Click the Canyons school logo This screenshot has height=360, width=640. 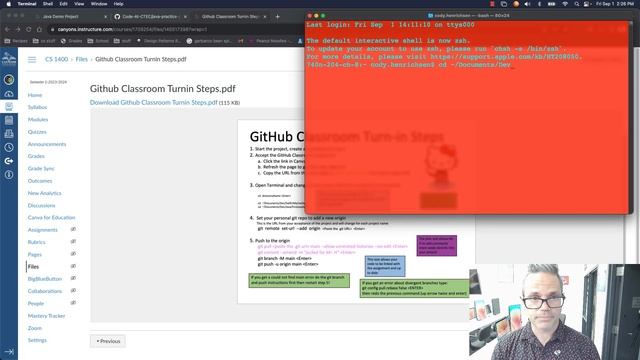[9, 59]
